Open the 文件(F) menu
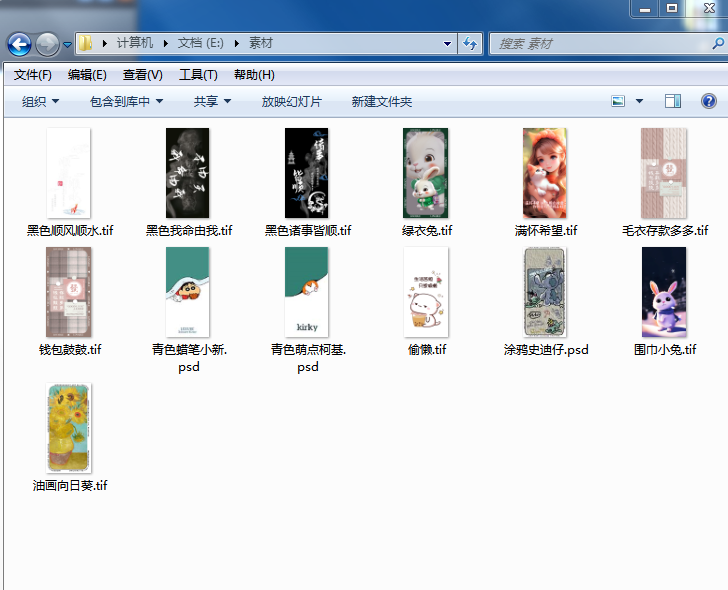The image size is (728, 590). coord(32,75)
